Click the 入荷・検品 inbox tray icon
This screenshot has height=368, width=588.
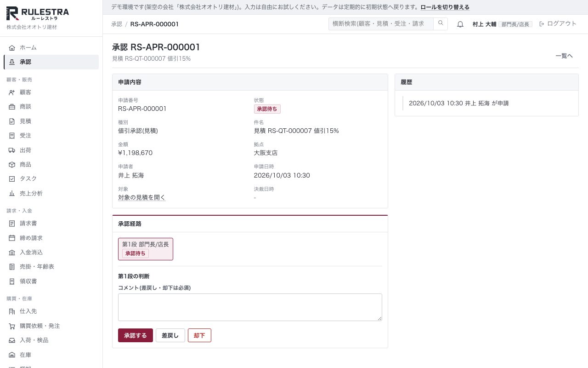coord(12,340)
